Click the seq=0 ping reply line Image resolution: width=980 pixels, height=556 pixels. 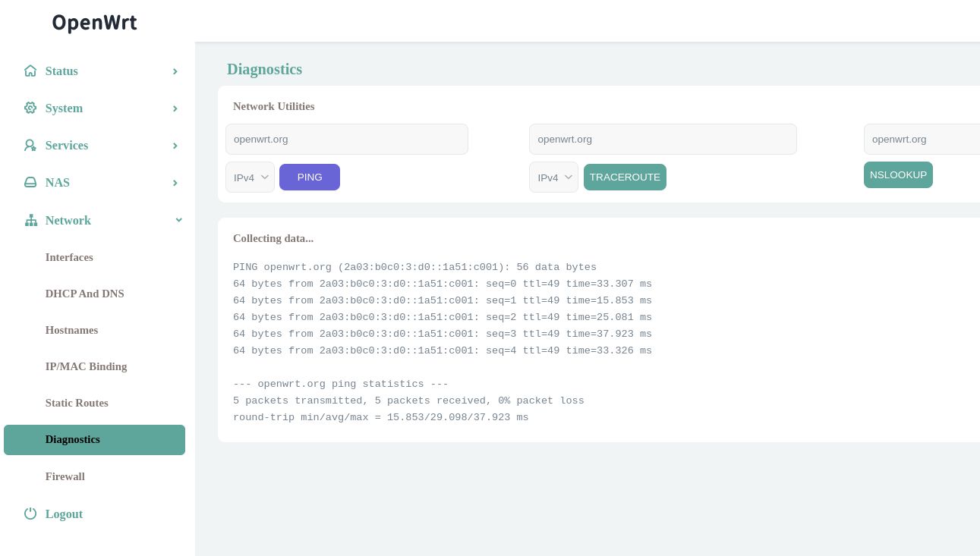(x=443, y=284)
